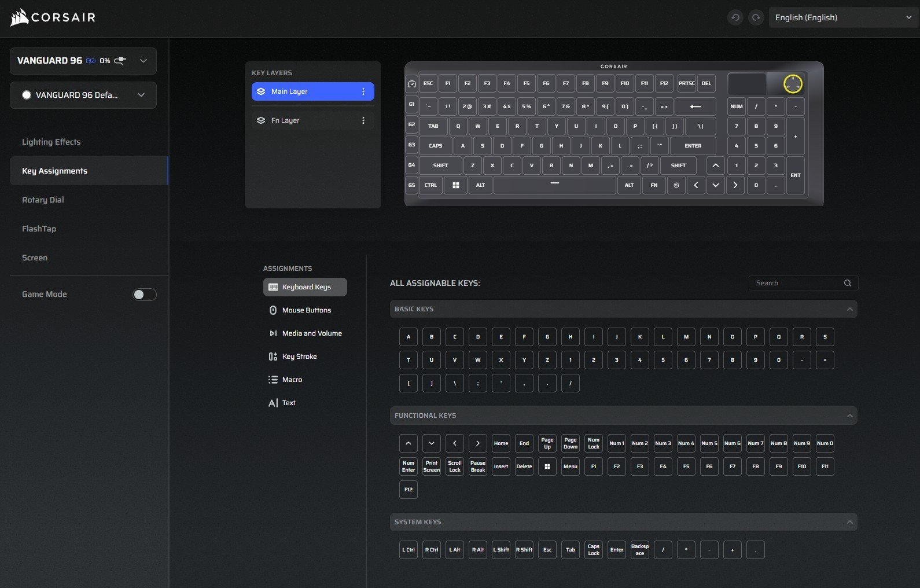Collapse the System Keys section

click(x=850, y=522)
